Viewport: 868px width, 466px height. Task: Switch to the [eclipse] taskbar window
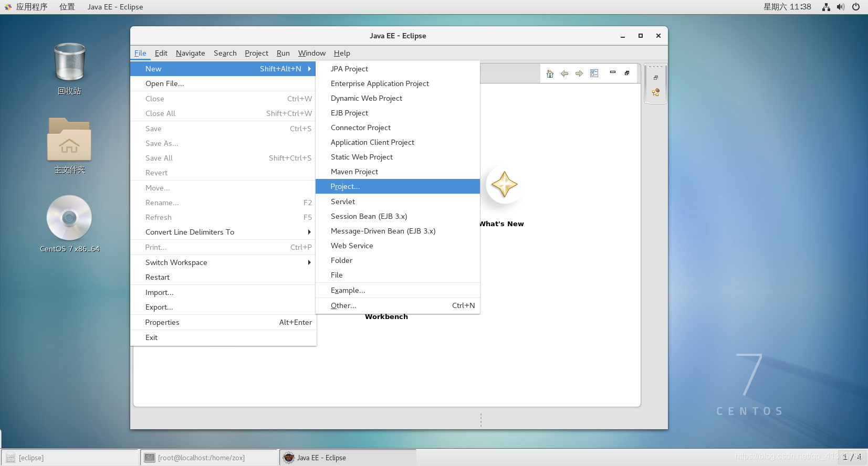coord(70,458)
